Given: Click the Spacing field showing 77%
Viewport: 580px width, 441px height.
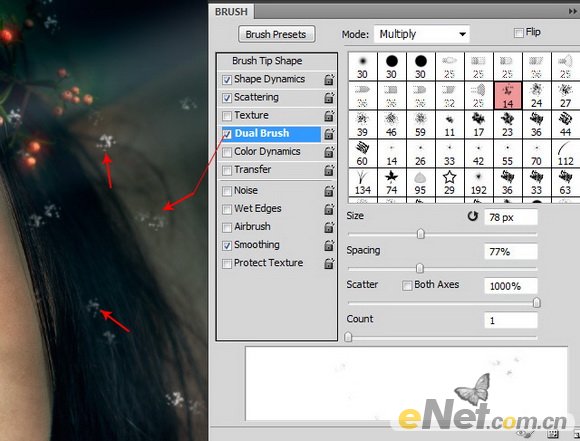Looking at the screenshot, I should (x=511, y=252).
